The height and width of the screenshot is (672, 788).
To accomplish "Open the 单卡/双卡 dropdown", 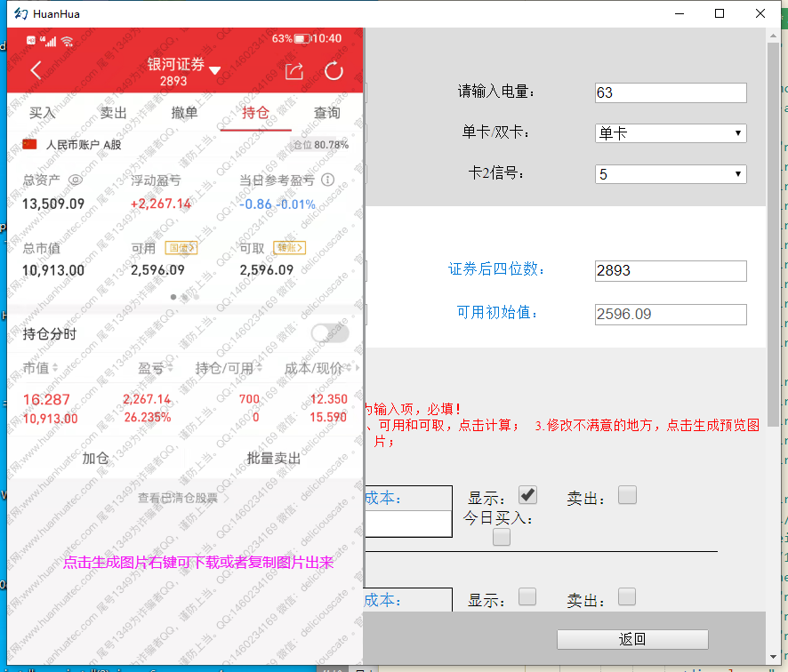I will [x=670, y=133].
